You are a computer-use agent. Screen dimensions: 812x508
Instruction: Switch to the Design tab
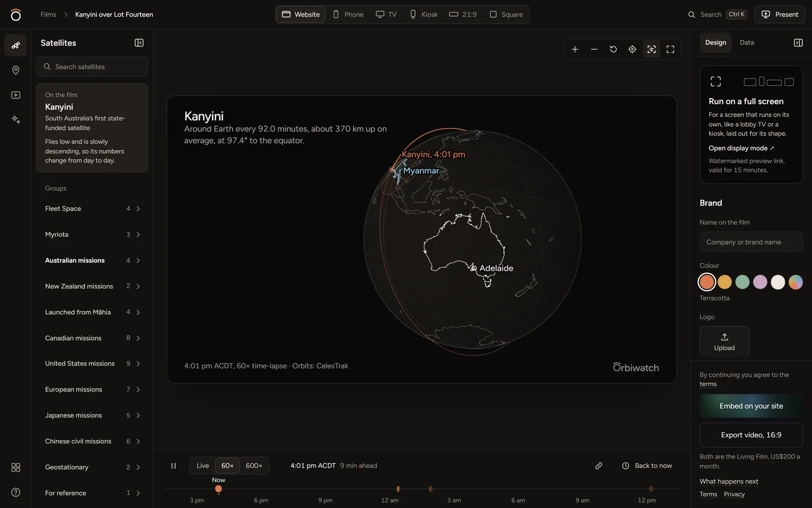point(716,43)
